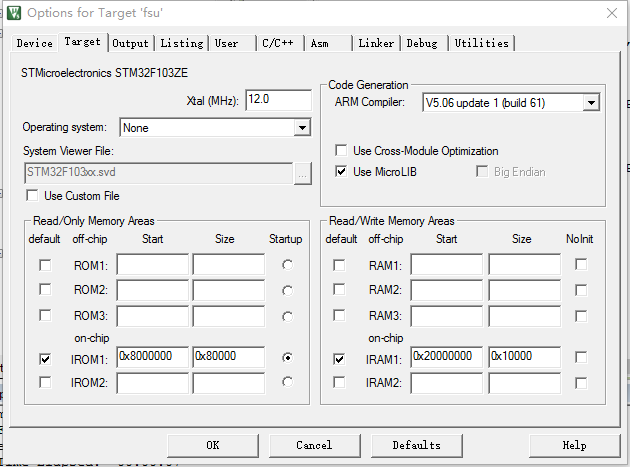
Task: Click the RAM3 Size field
Action: [x=524, y=316]
